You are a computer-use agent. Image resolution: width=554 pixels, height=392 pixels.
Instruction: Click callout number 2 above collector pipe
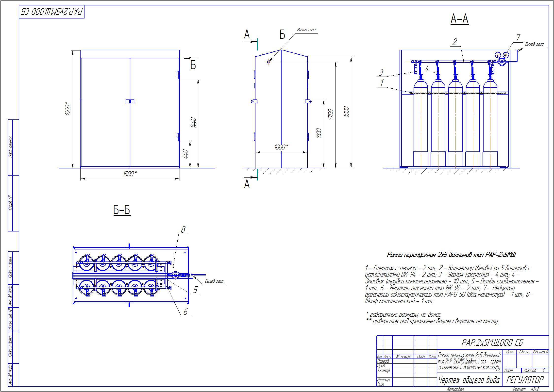click(455, 42)
